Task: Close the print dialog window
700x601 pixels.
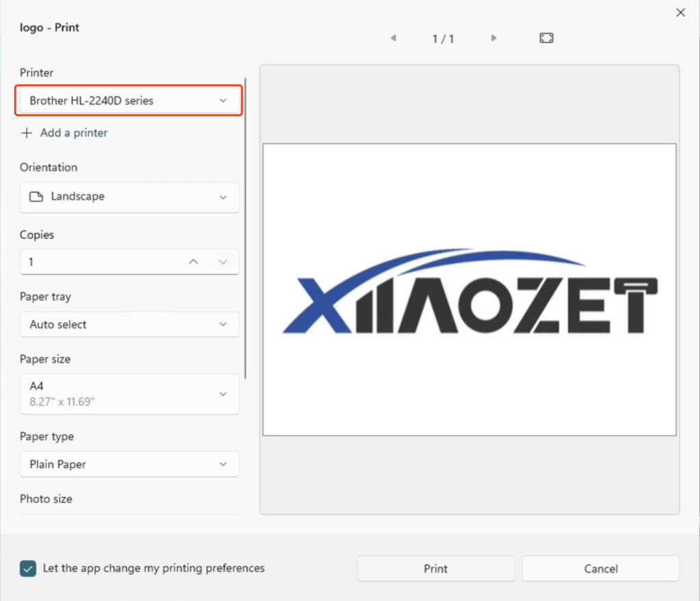Action: 680,12
